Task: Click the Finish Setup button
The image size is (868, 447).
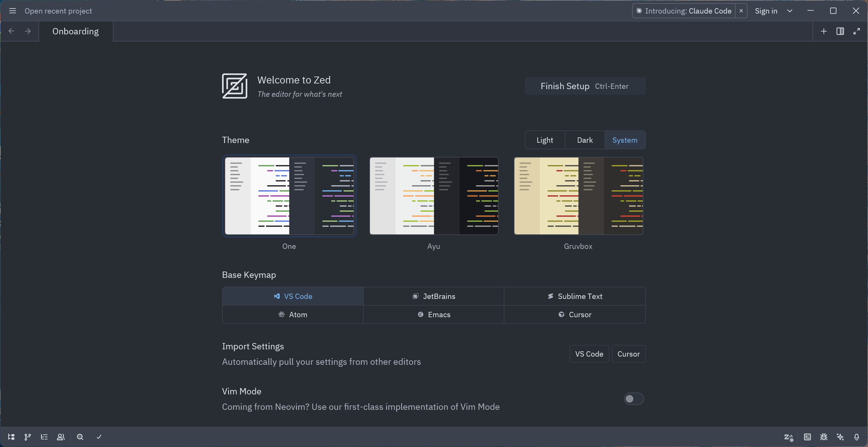Action: 585,86
